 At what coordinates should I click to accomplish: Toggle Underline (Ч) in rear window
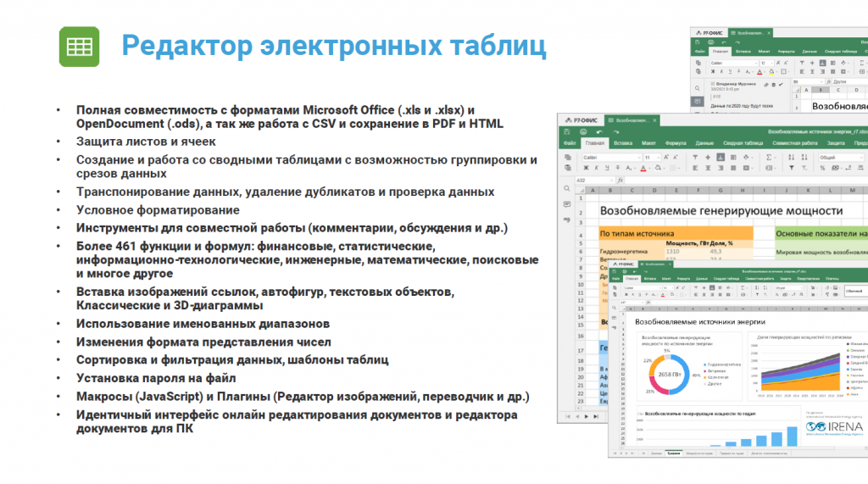click(x=730, y=71)
